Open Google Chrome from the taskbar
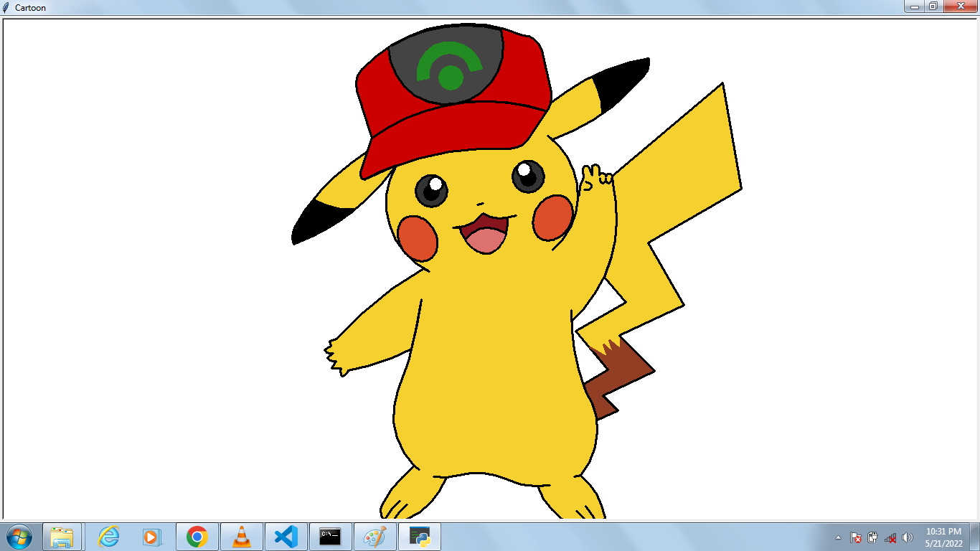The image size is (980, 551). [x=197, y=536]
